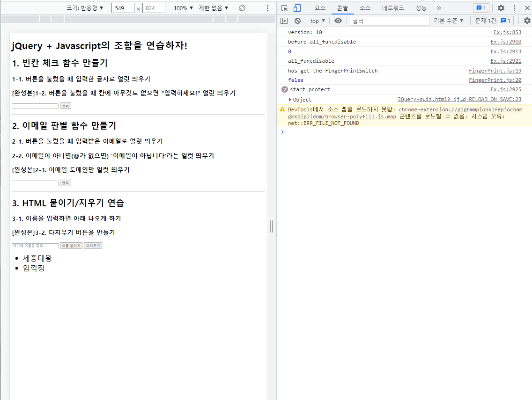Click the 문제 1건 issues button
This screenshot has width=532, height=400.
click(x=492, y=21)
